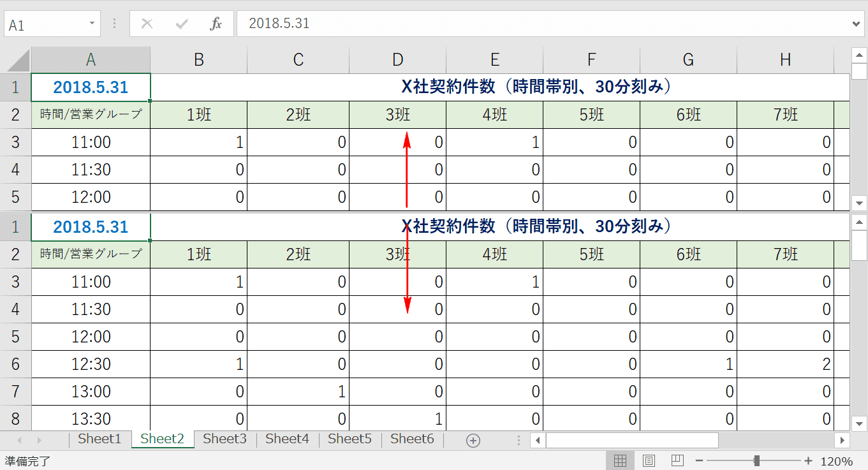Image resolution: width=868 pixels, height=470 pixels.
Task: Select column H header
Action: (x=786, y=60)
